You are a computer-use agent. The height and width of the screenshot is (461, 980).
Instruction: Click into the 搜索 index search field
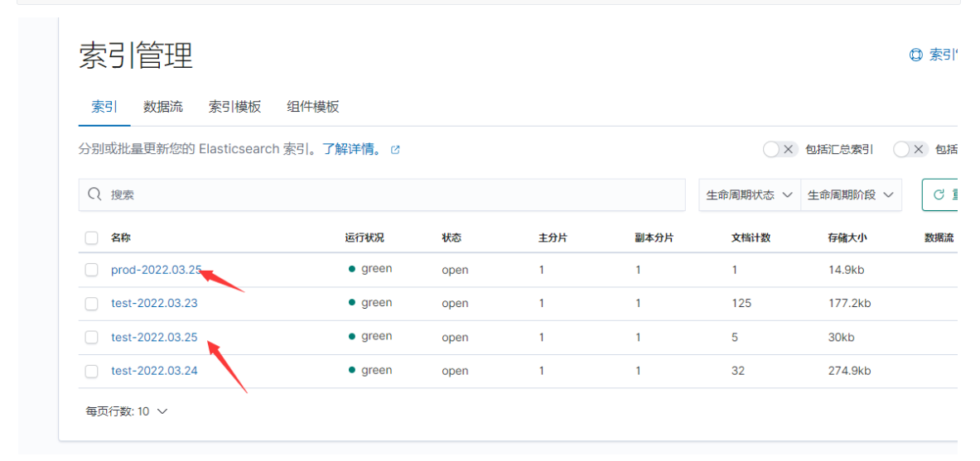coord(389,195)
